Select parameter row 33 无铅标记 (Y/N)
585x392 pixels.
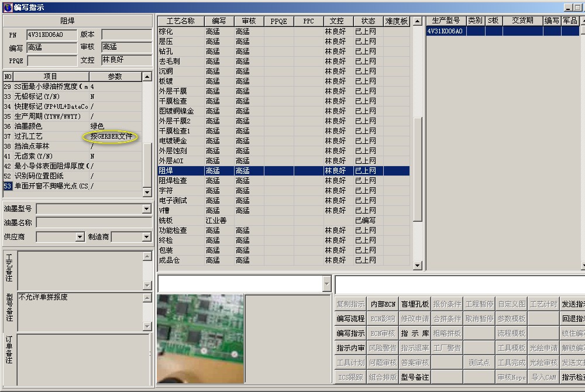click(73, 97)
